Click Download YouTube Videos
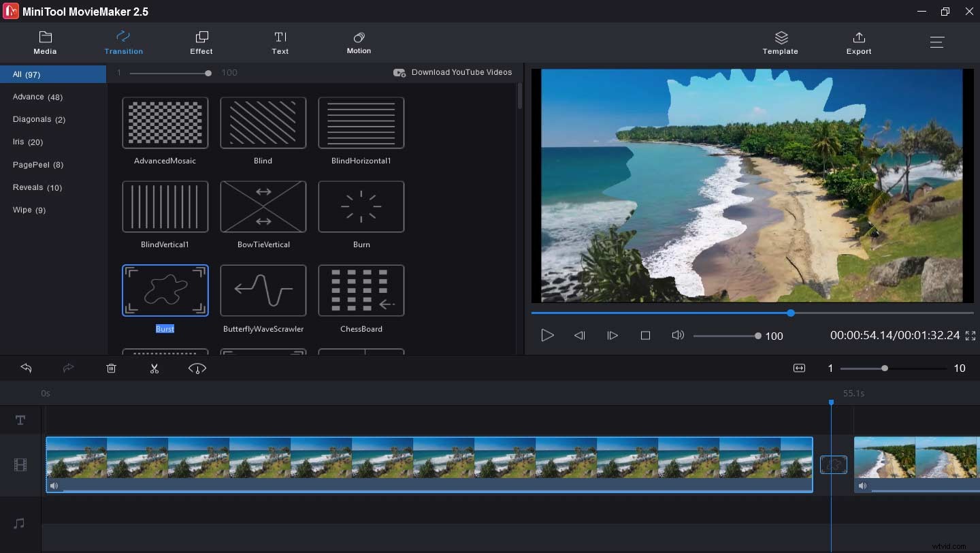The width and height of the screenshot is (980, 553). [453, 72]
